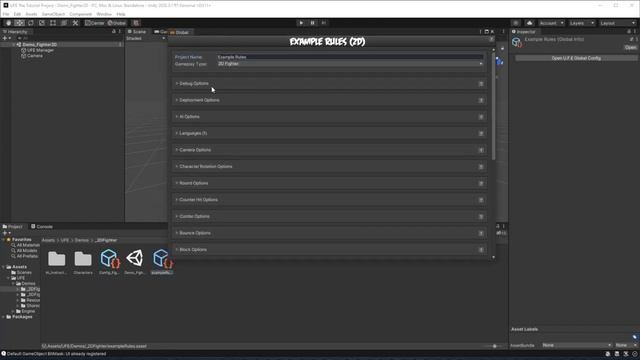Switch to the Scene tab
Image resolution: width=640 pixels, height=360 pixels.
tap(137, 31)
